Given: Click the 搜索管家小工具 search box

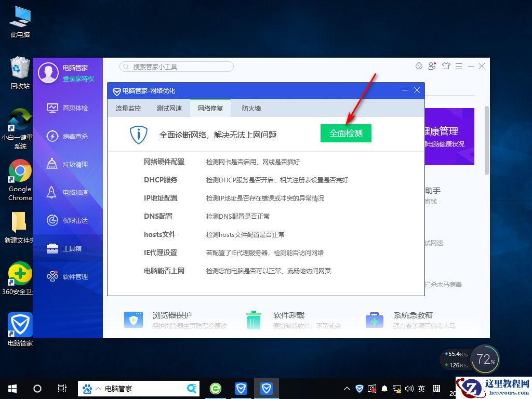Looking at the screenshot, I should (x=177, y=66).
